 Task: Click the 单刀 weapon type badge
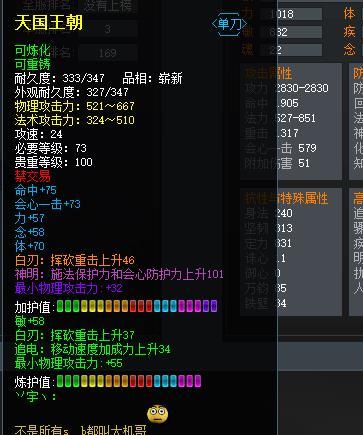tap(229, 24)
